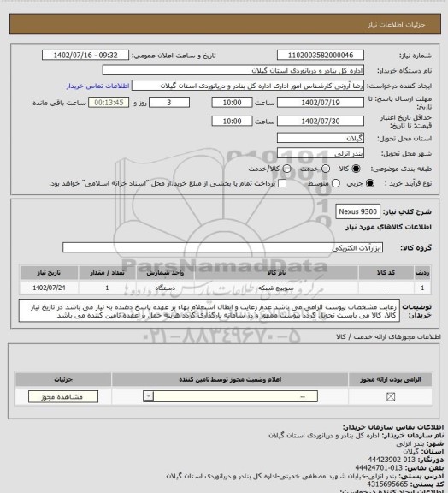The width and height of the screenshot is (448, 493).
Task: Click the جزئیات column header
Action: coord(63,379)
